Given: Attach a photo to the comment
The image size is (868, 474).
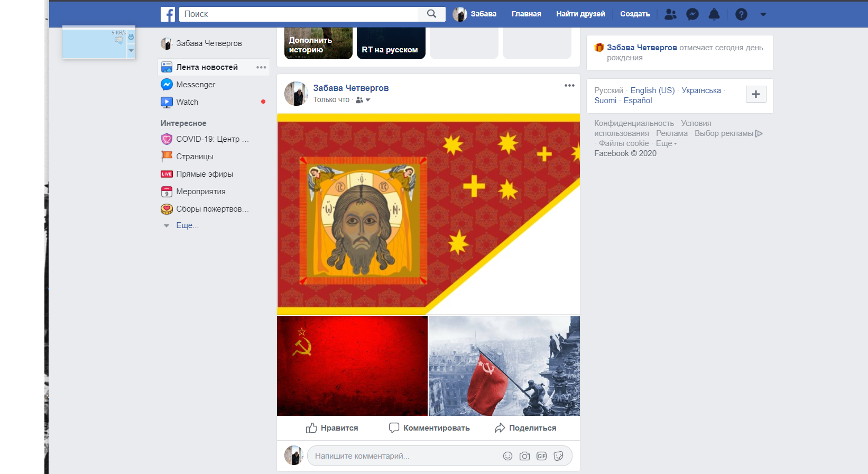Looking at the screenshot, I should point(524,456).
